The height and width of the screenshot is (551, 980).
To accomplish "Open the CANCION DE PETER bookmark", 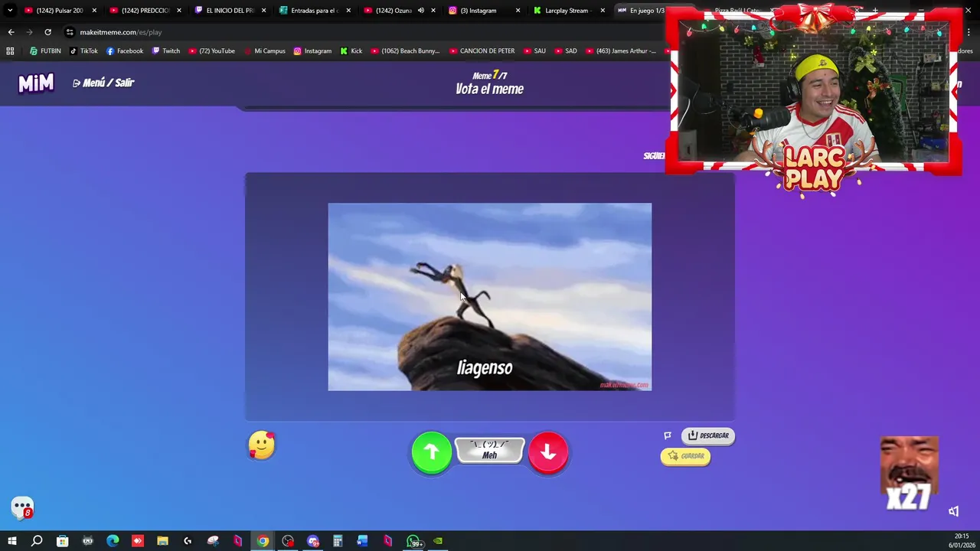I will [x=482, y=51].
